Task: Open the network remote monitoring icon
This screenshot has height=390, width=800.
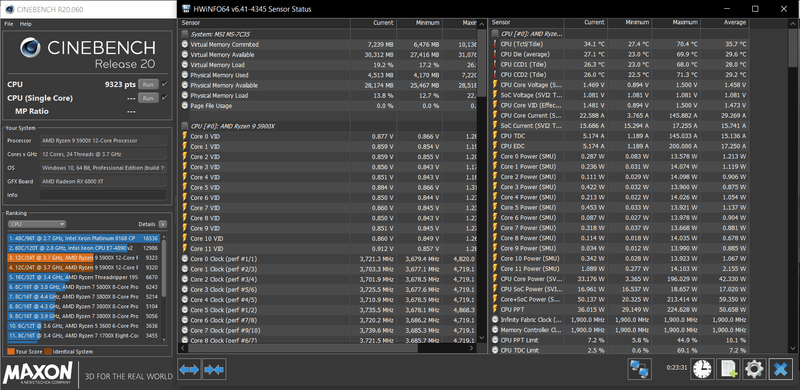Action: [639, 369]
